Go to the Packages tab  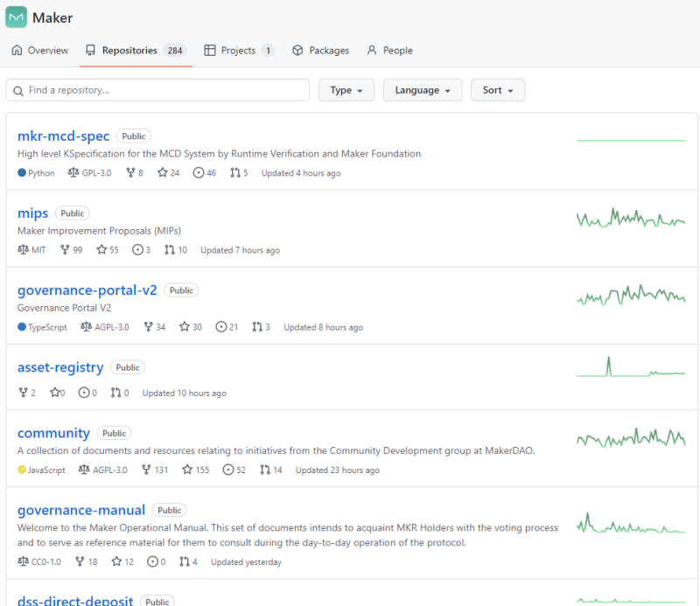(x=320, y=51)
